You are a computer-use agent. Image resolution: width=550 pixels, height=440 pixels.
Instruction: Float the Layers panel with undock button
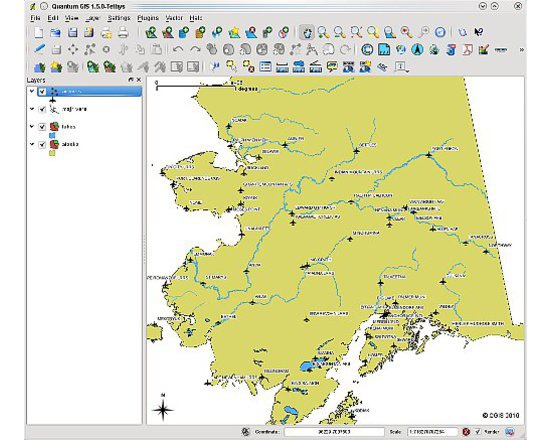point(131,80)
